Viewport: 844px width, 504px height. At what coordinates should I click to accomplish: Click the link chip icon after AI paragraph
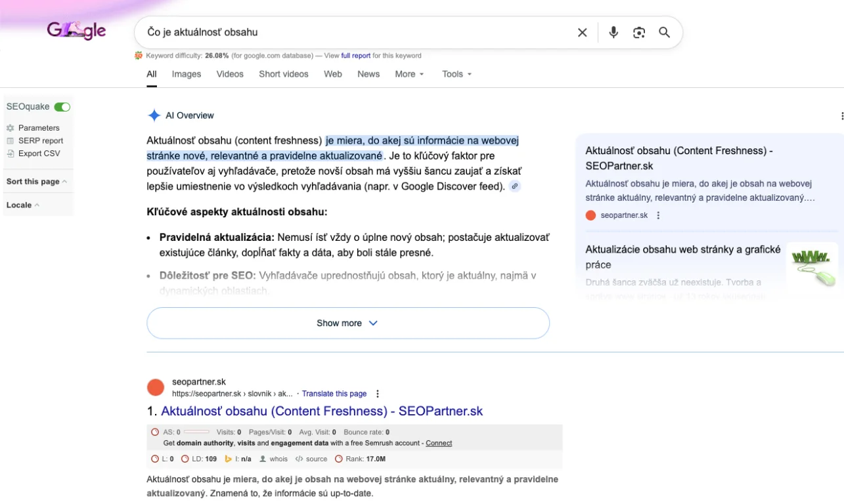click(x=515, y=186)
